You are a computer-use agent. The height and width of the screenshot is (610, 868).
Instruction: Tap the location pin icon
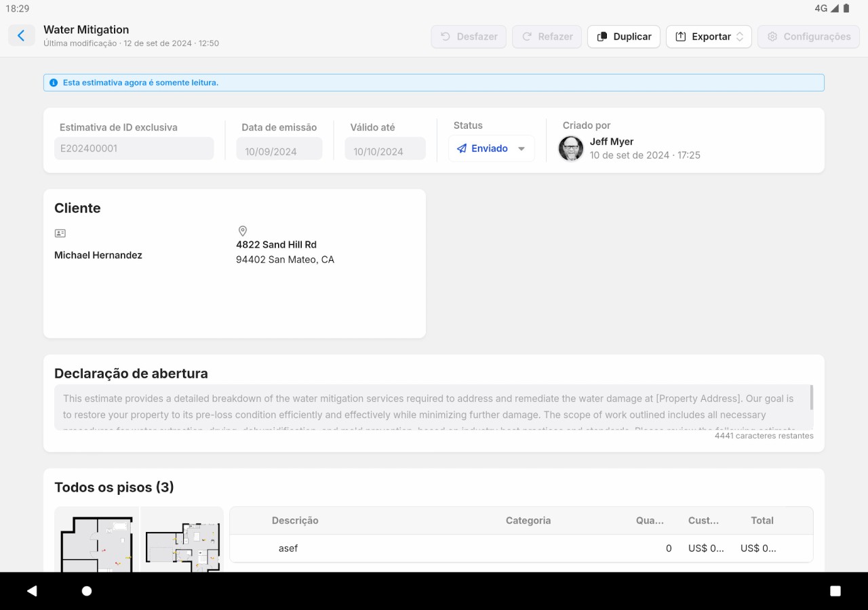[x=242, y=231]
